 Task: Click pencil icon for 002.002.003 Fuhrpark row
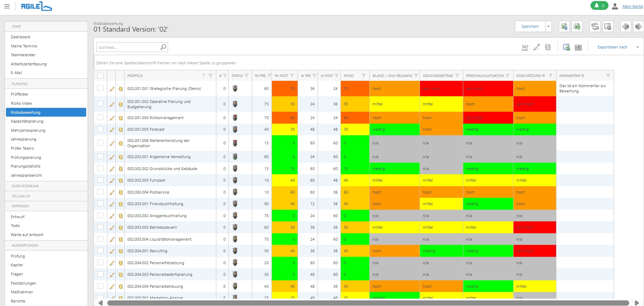112,181
